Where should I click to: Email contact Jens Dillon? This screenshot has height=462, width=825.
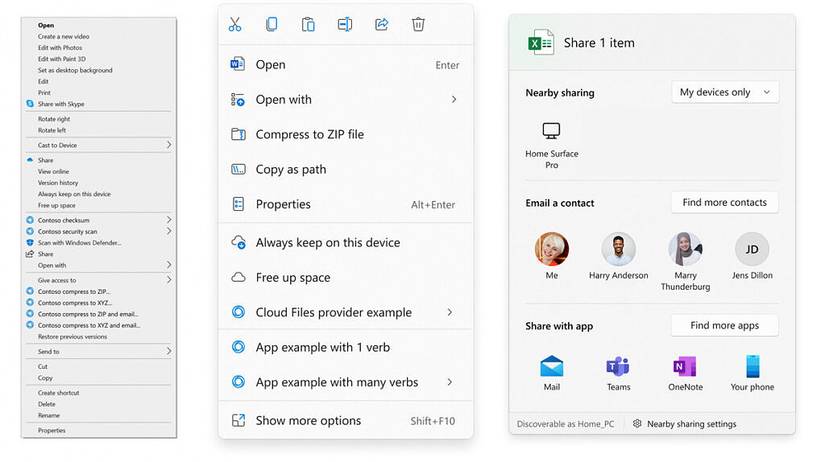click(x=752, y=256)
